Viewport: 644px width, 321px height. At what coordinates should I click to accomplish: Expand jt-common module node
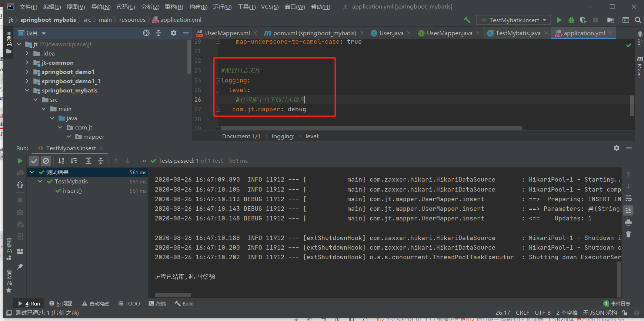[27, 63]
